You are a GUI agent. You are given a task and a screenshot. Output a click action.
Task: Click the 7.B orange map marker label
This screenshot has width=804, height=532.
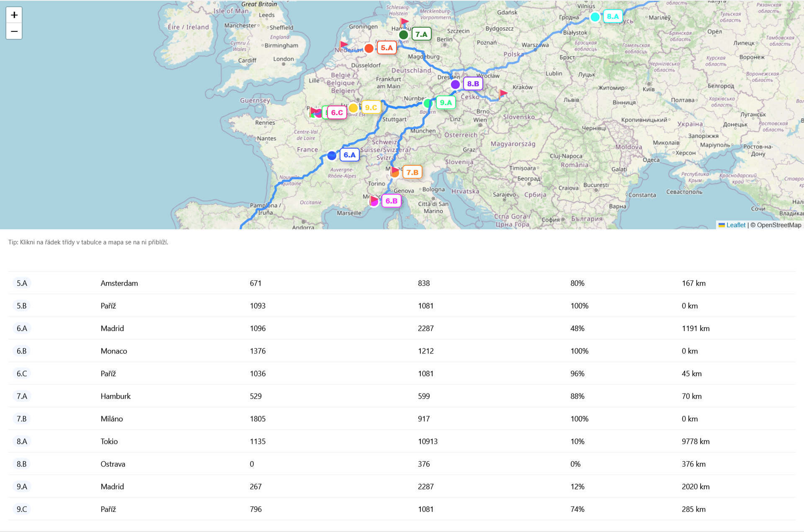(x=412, y=172)
